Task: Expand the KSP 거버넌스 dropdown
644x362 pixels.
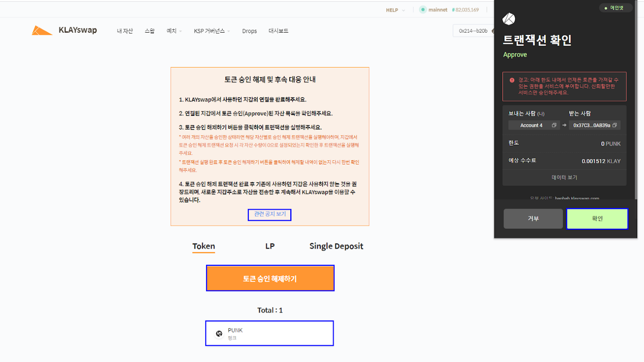Action: tap(212, 31)
